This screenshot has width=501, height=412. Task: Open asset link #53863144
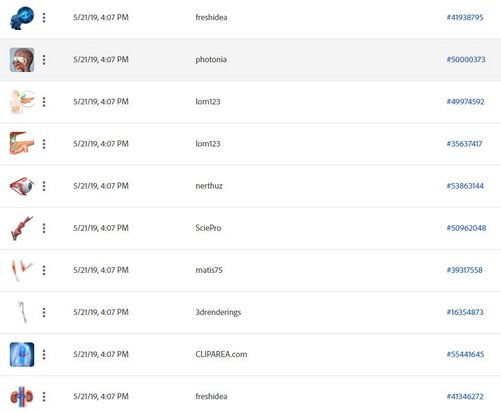click(465, 186)
